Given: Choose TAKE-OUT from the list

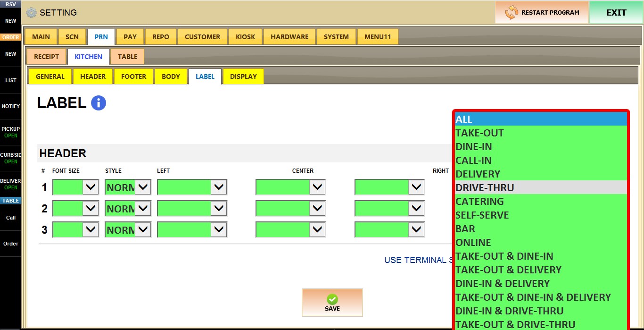Looking at the screenshot, I should (541, 133).
